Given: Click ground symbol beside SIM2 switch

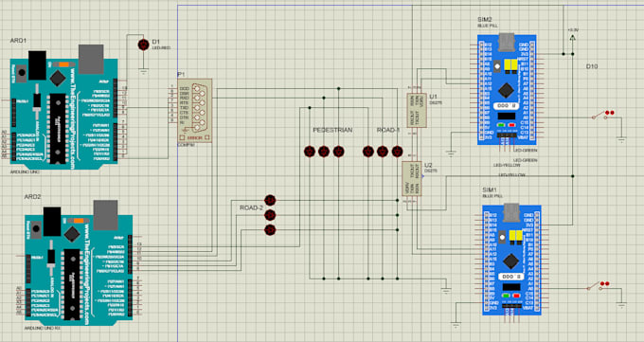Looking at the screenshot, I should click(621, 140).
